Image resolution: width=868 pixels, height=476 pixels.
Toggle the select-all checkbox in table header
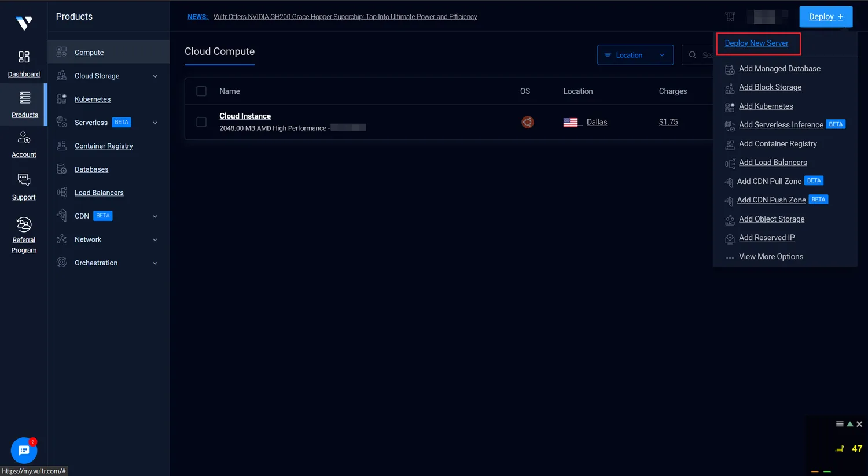click(x=201, y=91)
